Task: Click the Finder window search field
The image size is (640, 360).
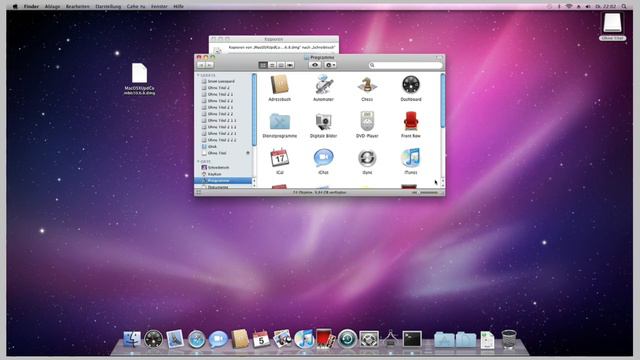Action: [x=405, y=65]
